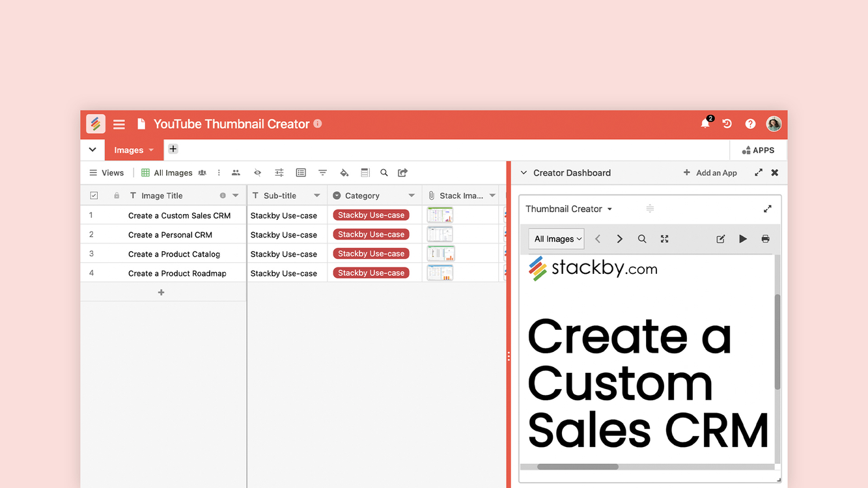
Task: Click the preview horizontal scrollbar
Action: 578,467
